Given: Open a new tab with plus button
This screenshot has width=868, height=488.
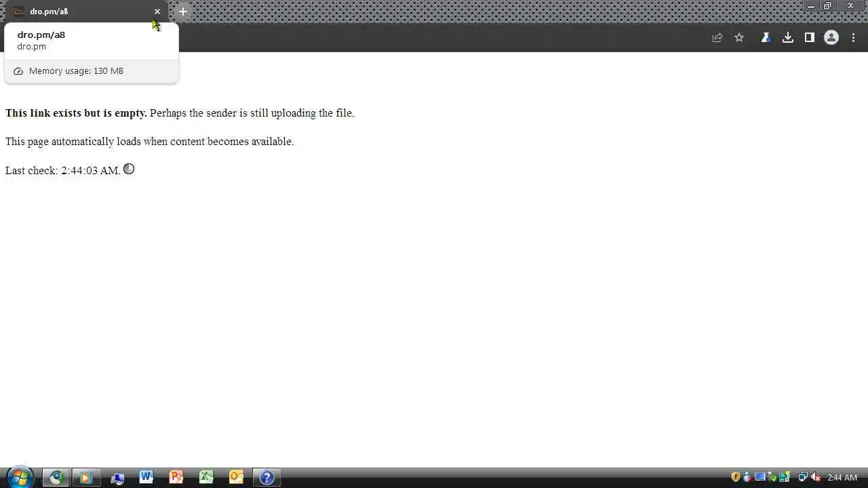Looking at the screenshot, I should click(182, 12).
